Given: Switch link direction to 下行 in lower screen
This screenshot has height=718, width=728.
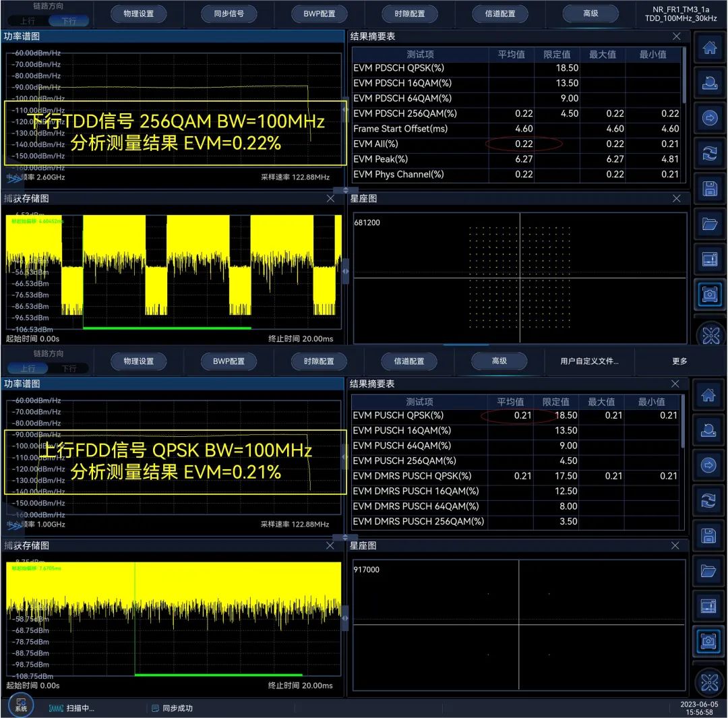Looking at the screenshot, I should 69,368.
